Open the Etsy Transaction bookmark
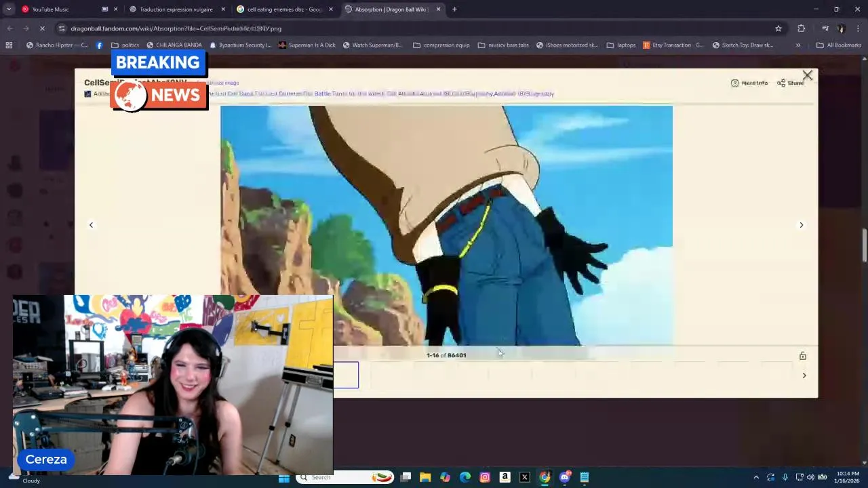868x488 pixels. click(673, 45)
